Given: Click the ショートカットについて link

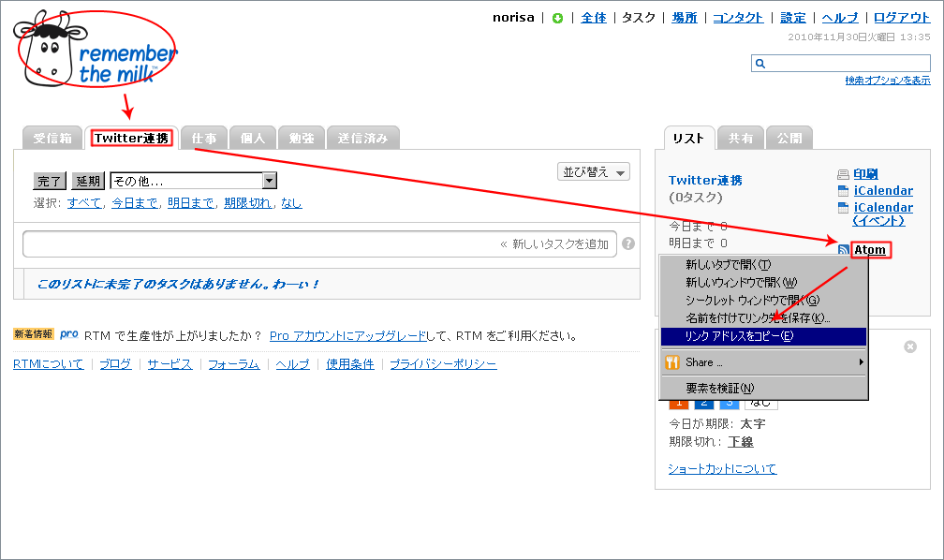Looking at the screenshot, I should 722,468.
